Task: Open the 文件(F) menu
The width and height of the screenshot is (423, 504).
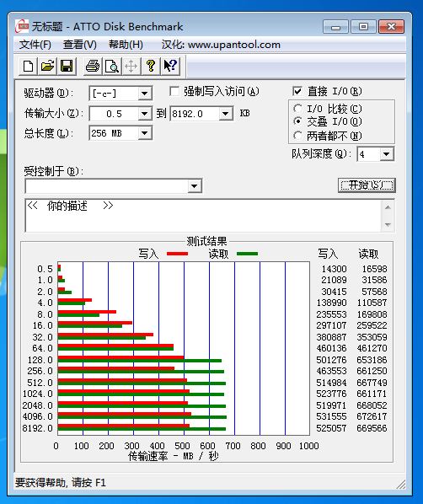Action: coord(35,45)
